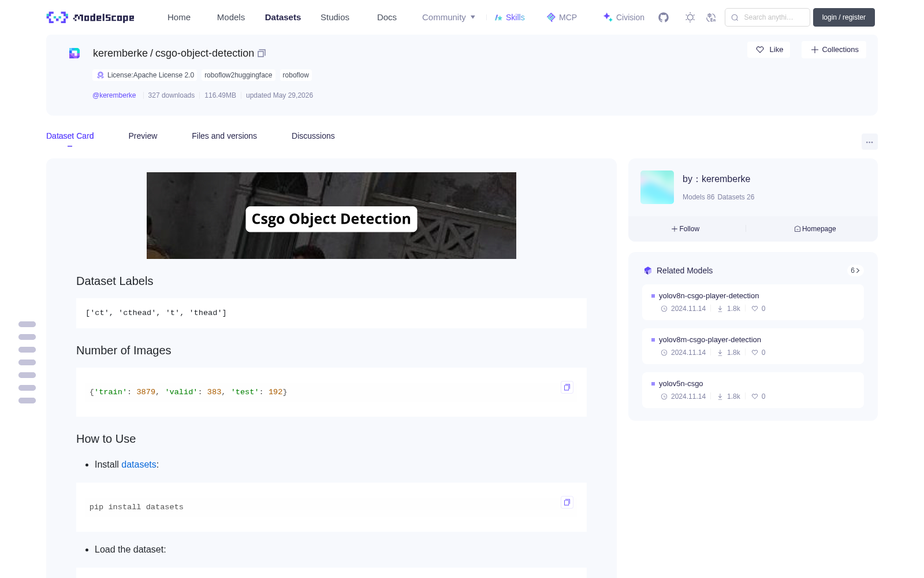Click the Load the dataset bullet text
This screenshot has width=924, height=578.
pyautogui.click(x=131, y=550)
